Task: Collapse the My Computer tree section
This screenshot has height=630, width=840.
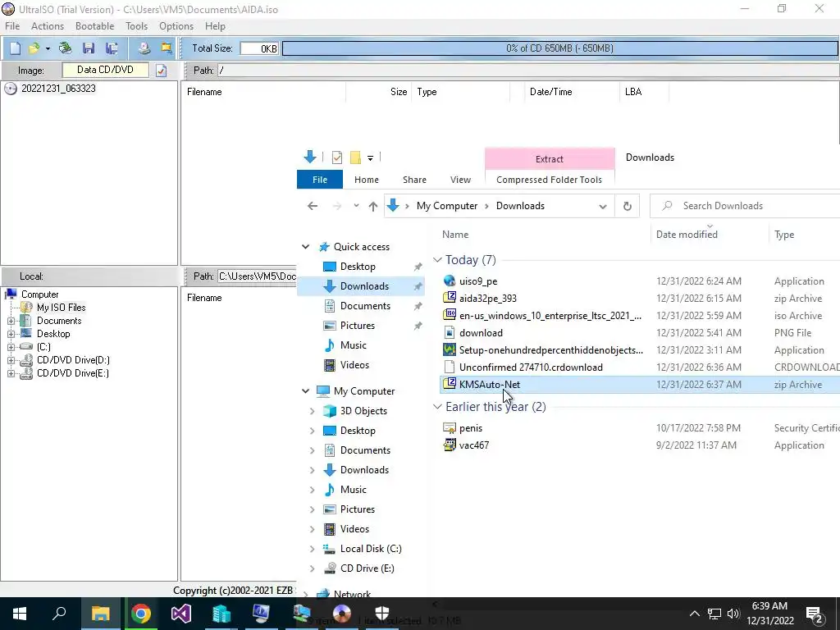Action: 305,391
